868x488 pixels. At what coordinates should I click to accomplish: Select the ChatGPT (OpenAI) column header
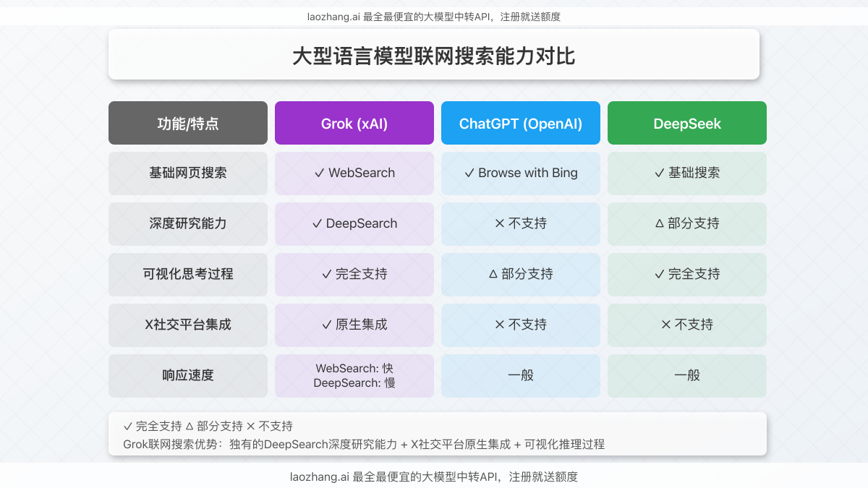521,123
